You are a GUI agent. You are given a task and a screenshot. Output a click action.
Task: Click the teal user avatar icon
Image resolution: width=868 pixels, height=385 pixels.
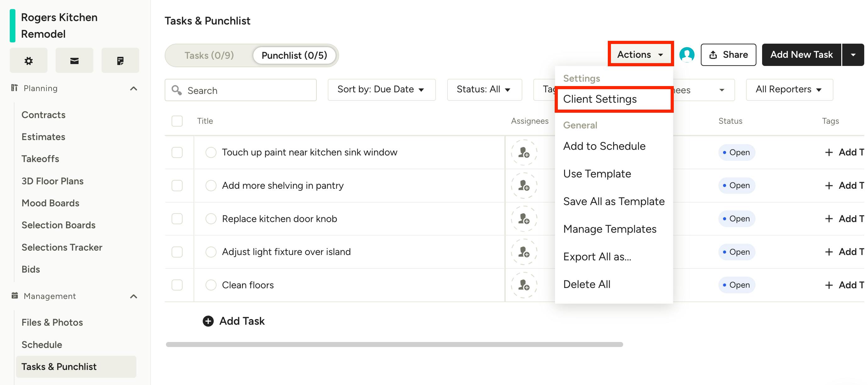pos(686,55)
